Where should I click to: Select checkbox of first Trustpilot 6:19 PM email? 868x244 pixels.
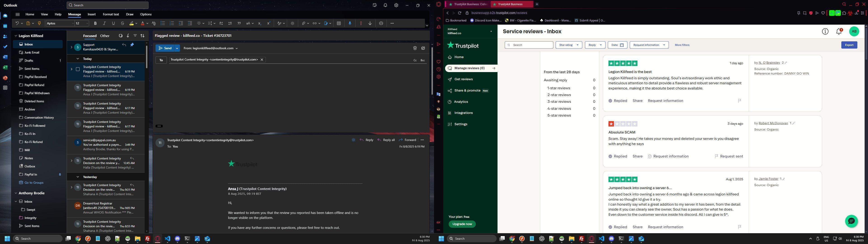tap(78, 69)
